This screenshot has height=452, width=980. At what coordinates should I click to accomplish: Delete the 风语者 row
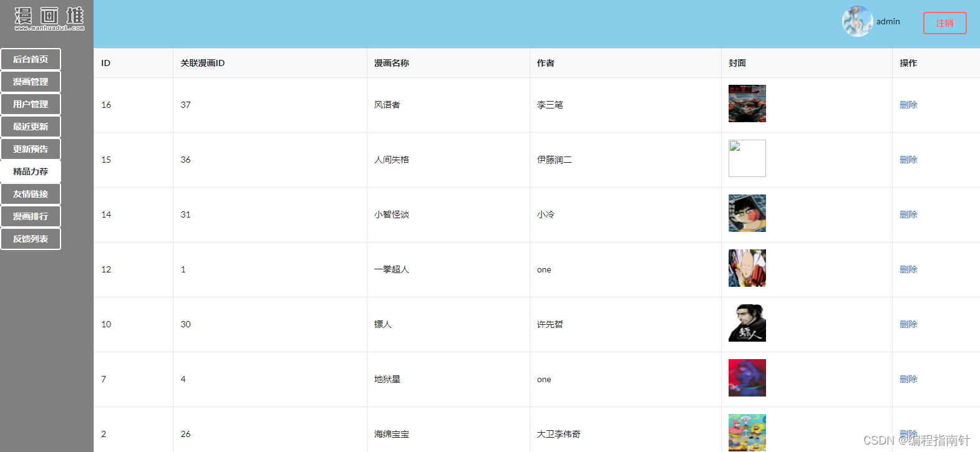908,105
